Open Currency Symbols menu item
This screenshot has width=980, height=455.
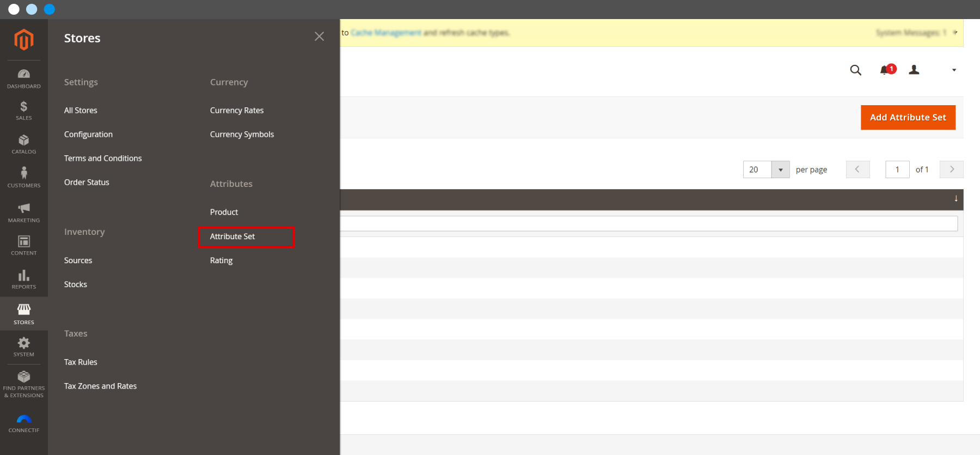(x=242, y=134)
